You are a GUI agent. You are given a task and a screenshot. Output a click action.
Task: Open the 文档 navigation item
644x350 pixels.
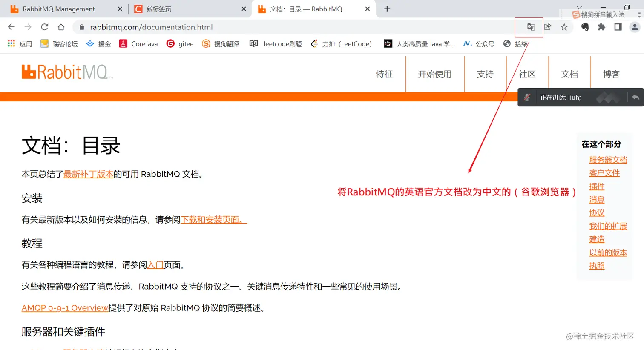click(x=569, y=74)
